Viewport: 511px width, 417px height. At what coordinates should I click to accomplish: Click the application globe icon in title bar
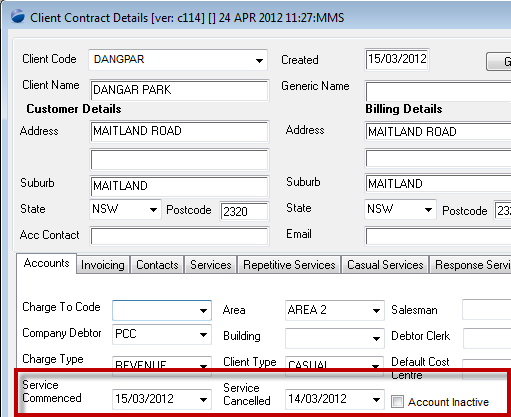tap(18, 17)
